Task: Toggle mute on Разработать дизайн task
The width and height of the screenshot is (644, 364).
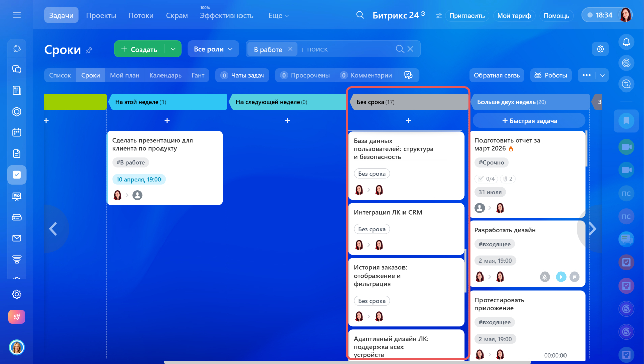Action: 545,277
